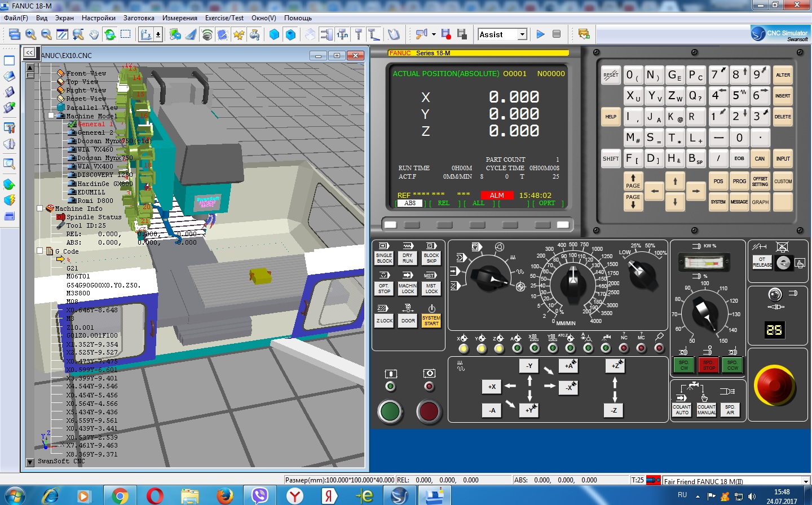Viewport: 812px width, 505px height.
Task: Click the RESET key on the keypad
Action: [x=611, y=75]
